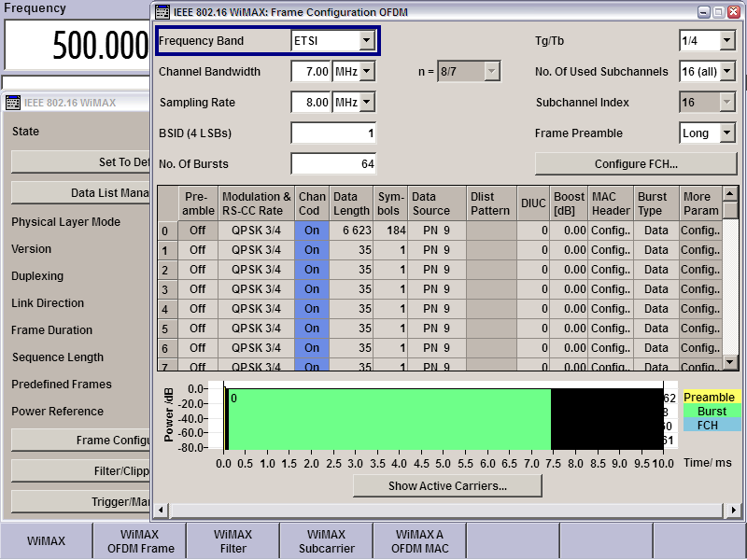Click the Configure FCH... button

(x=636, y=164)
